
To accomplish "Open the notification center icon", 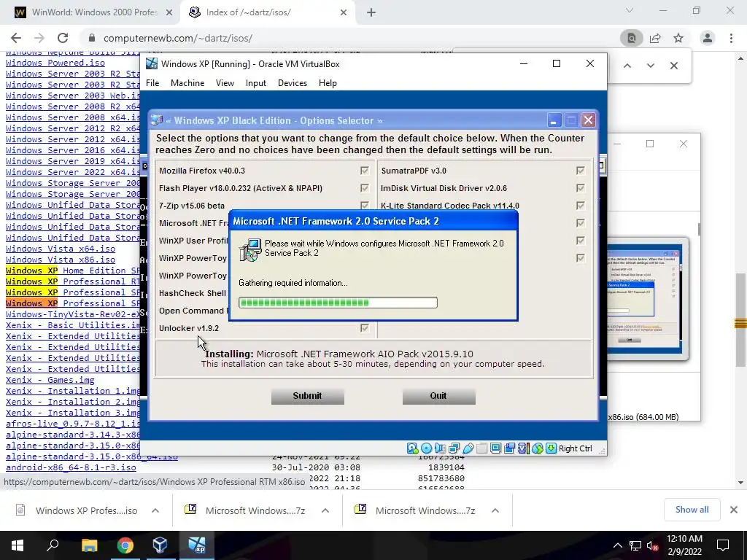I will [x=723, y=545].
